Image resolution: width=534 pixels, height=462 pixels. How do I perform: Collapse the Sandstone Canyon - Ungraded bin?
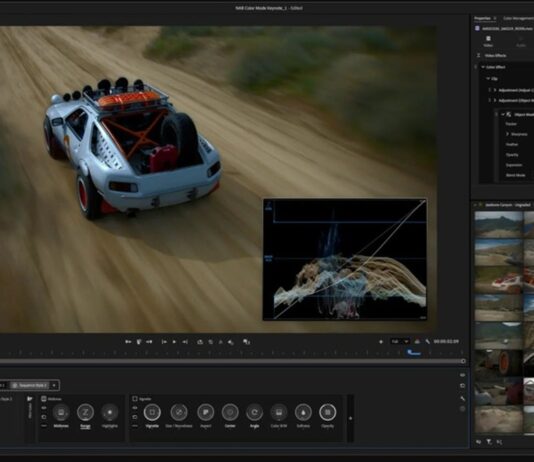point(475,205)
